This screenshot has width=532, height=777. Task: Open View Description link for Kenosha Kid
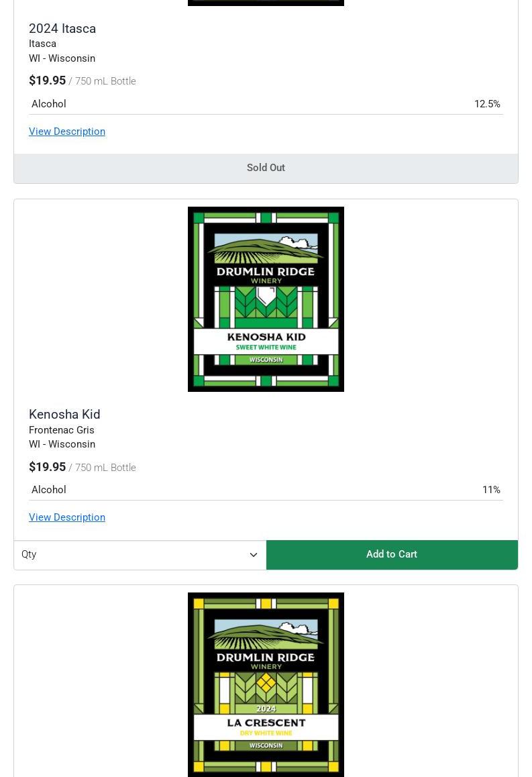(67, 517)
